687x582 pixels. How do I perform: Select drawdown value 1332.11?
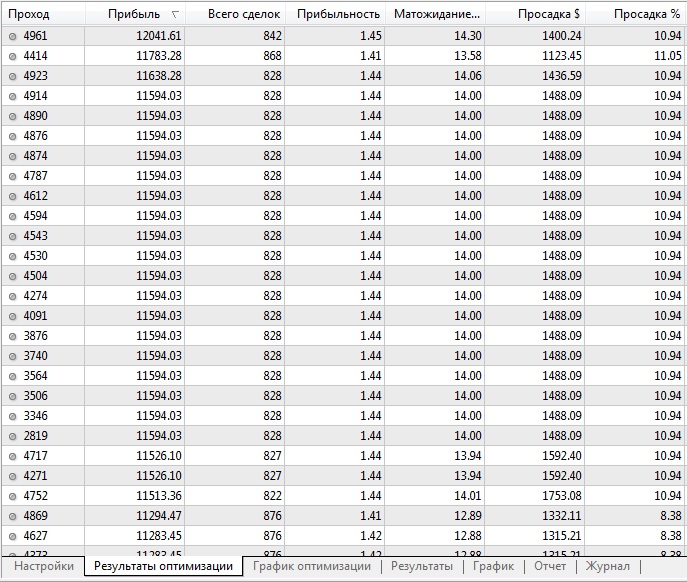pos(562,516)
